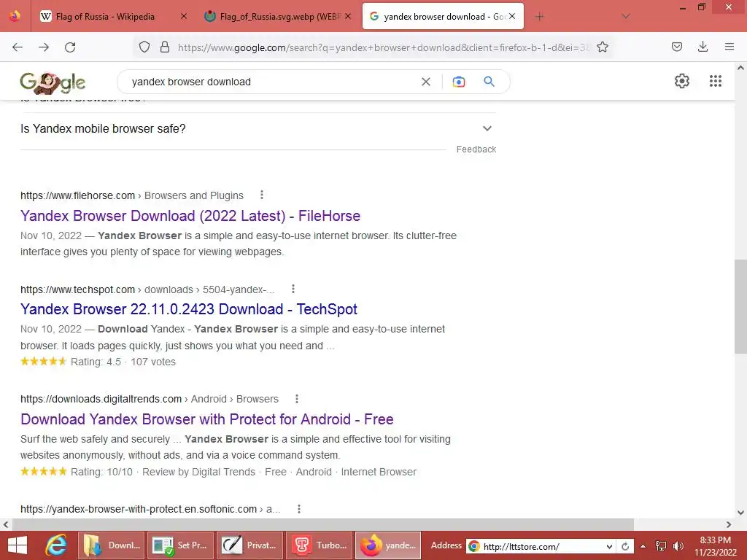This screenshot has width=747, height=560.
Task: Launch Internet Explorer from taskbar
Action: (x=56, y=545)
